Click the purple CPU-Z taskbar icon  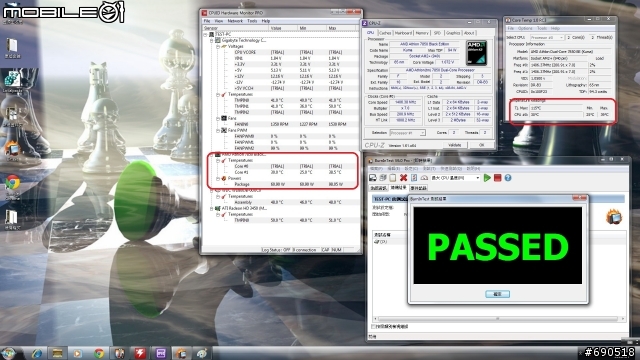pos(161,353)
